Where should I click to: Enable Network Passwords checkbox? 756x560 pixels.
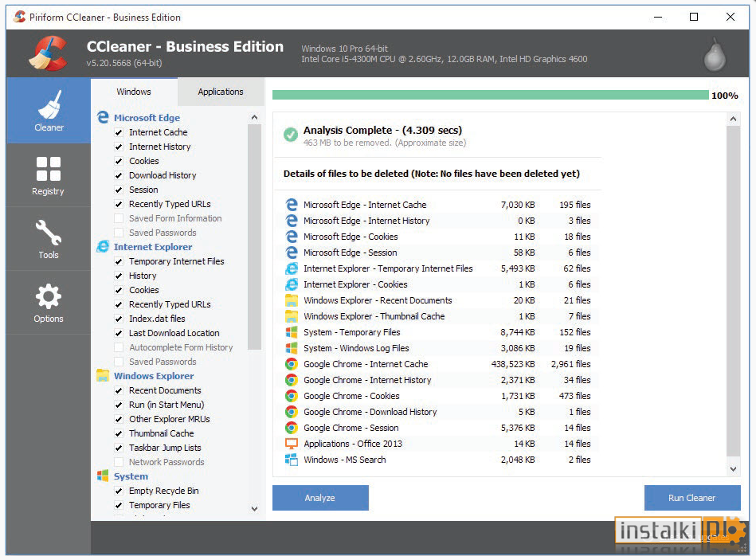[x=119, y=462]
